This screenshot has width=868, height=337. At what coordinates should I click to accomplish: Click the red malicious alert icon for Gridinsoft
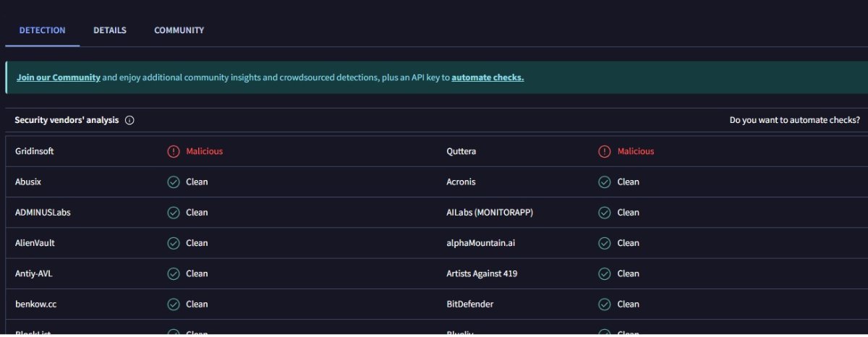point(174,152)
